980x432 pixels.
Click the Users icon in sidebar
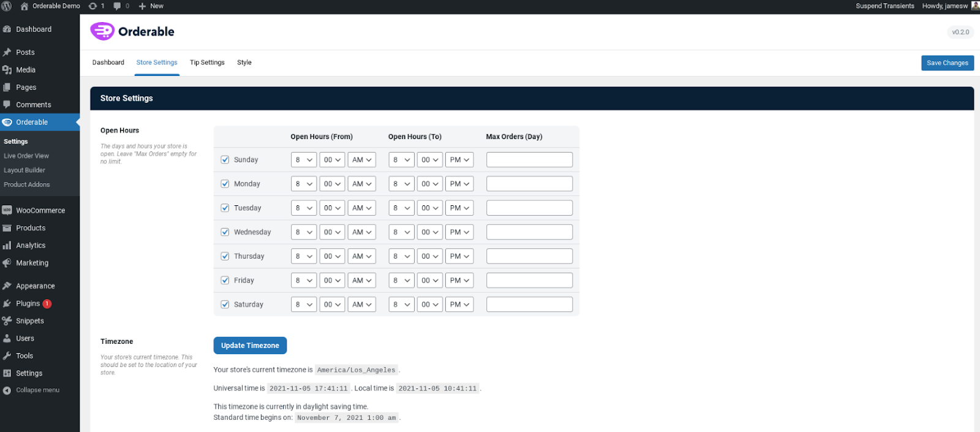(x=7, y=338)
